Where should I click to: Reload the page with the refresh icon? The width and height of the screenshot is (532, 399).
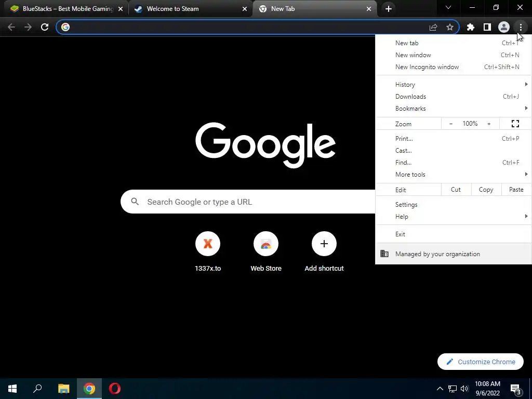coord(45,27)
